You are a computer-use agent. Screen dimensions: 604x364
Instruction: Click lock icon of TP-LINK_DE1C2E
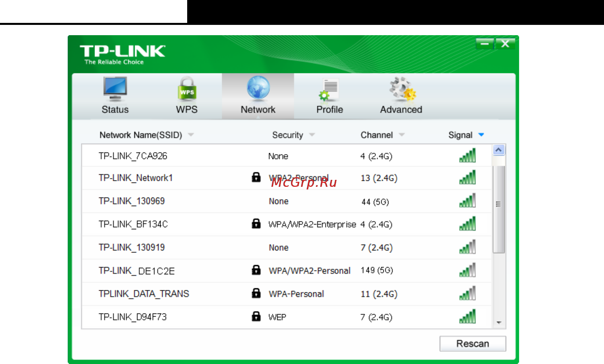click(256, 270)
